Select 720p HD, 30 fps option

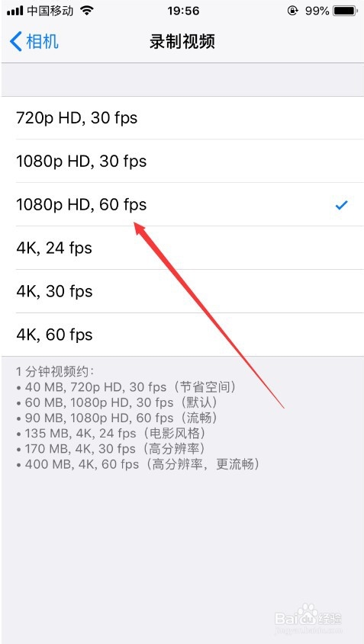pyautogui.click(x=182, y=118)
